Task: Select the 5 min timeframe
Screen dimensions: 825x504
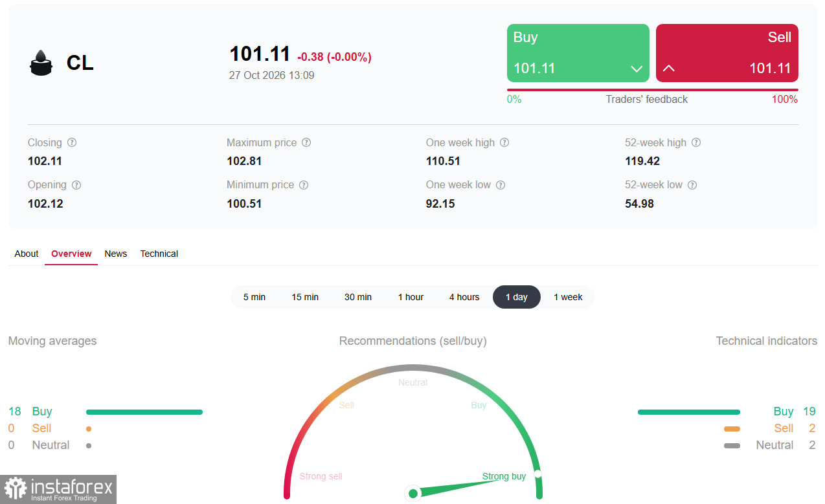Action: pos(254,297)
